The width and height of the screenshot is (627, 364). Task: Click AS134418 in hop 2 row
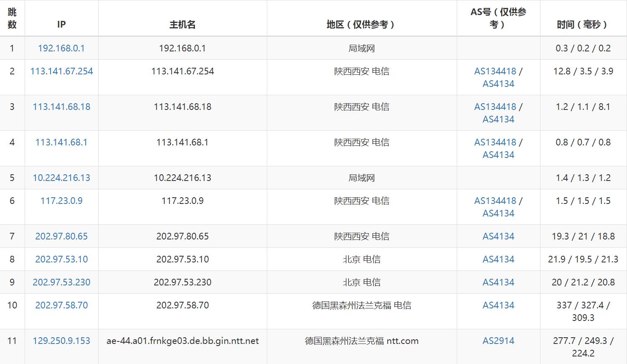[x=495, y=71]
